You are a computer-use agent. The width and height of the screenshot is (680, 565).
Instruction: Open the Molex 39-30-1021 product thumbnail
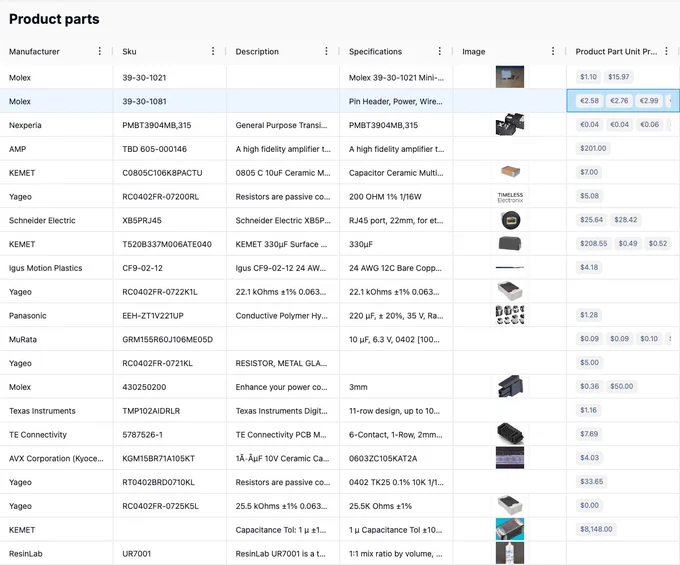point(510,77)
